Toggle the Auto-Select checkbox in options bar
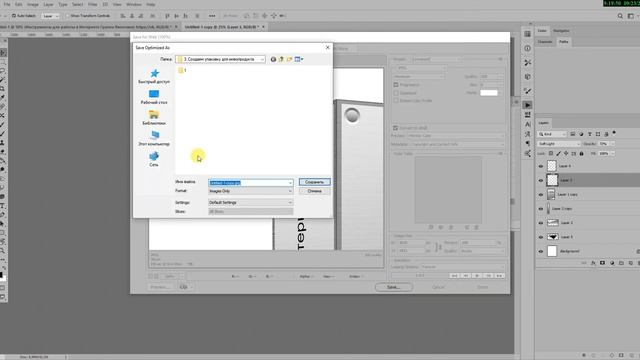Viewport: 640px width, 360px height. [x=14, y=16]
